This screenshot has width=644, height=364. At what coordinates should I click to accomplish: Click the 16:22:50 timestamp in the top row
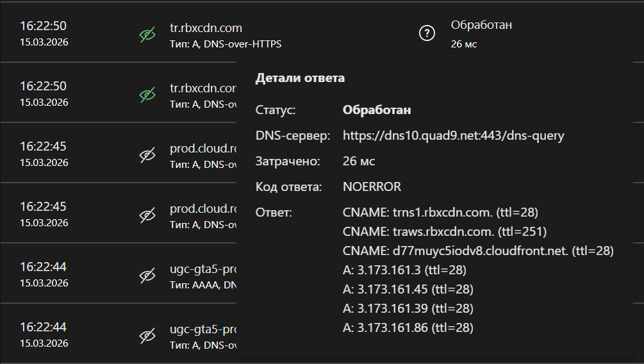point(43,26)
